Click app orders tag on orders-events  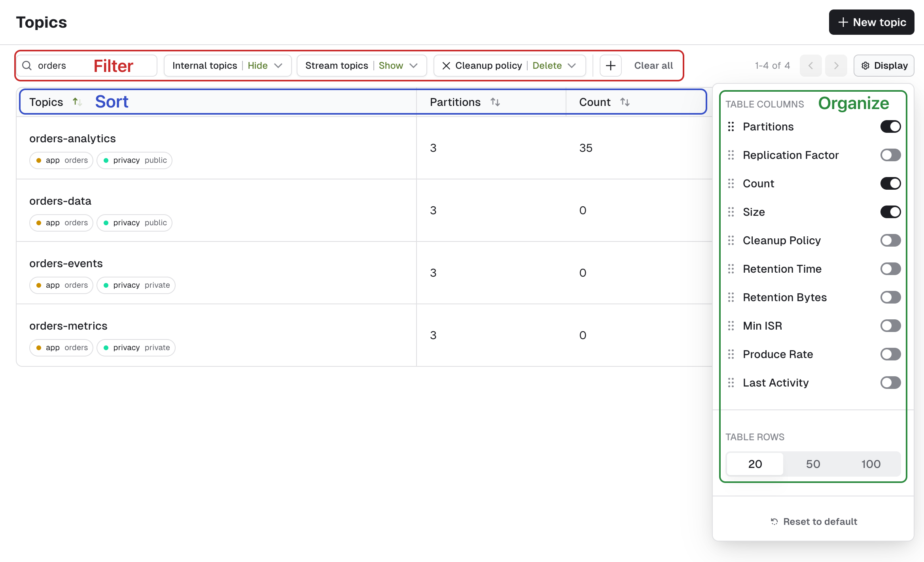click(x=61, y=285)
